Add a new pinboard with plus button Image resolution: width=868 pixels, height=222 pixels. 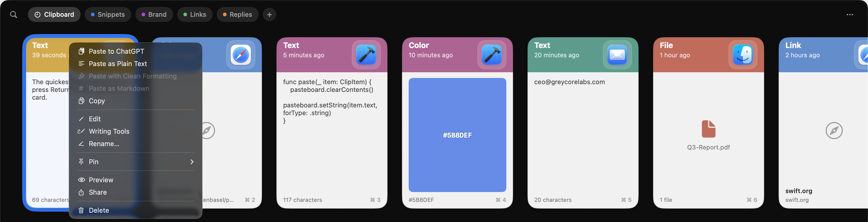pos(269,14)
